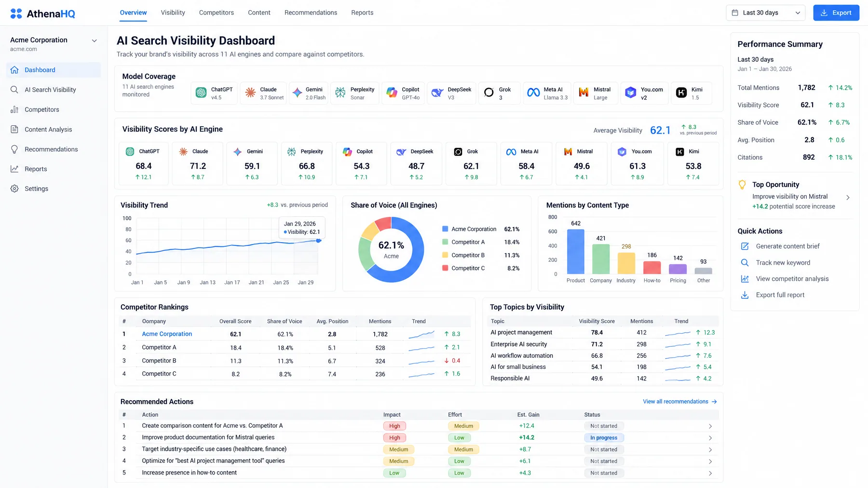Click ChatGPT icon in Model Coverage
Screen dimensions: 868x488
click(201, 93)
